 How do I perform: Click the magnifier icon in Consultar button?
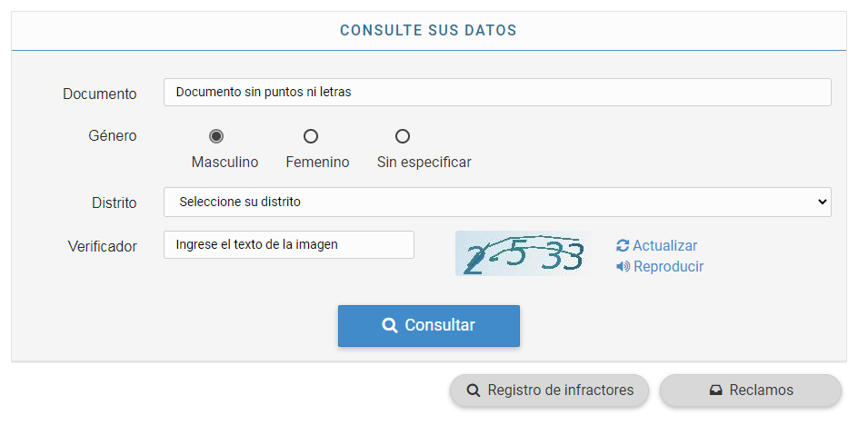point(390,326)
